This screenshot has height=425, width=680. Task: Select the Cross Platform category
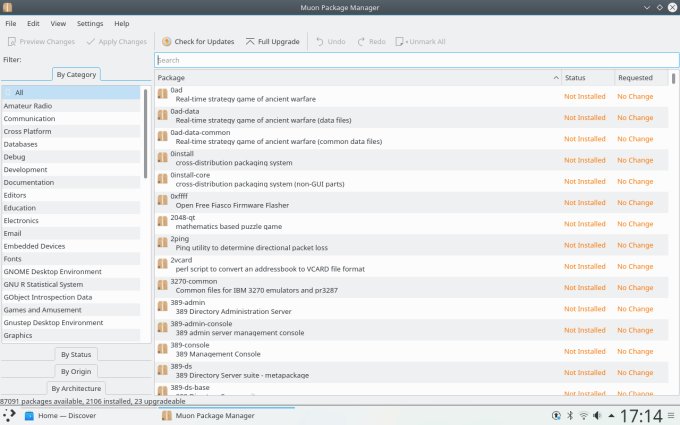tap(71, 131)
